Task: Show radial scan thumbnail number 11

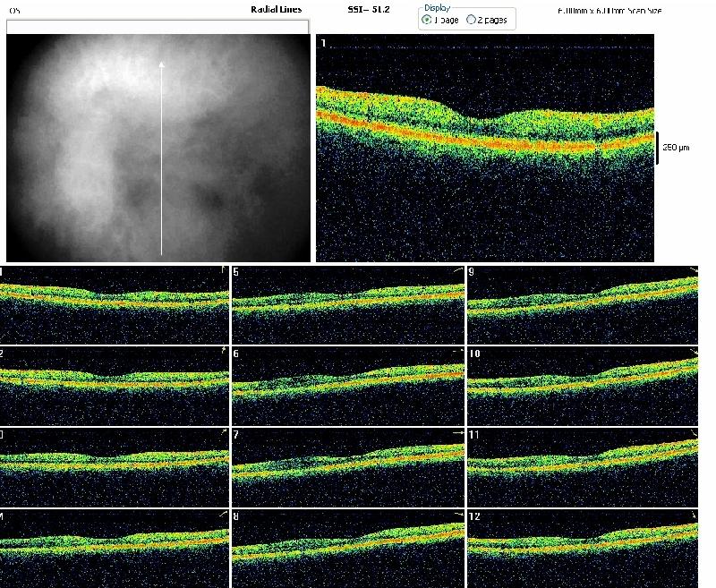Action: [x=583, y=466]
